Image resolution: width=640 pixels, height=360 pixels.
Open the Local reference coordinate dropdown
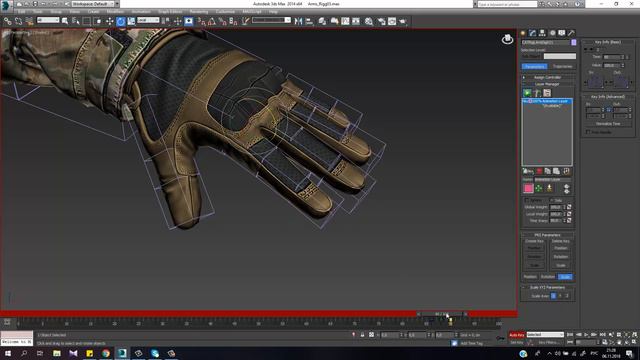(x=148, y=20)
